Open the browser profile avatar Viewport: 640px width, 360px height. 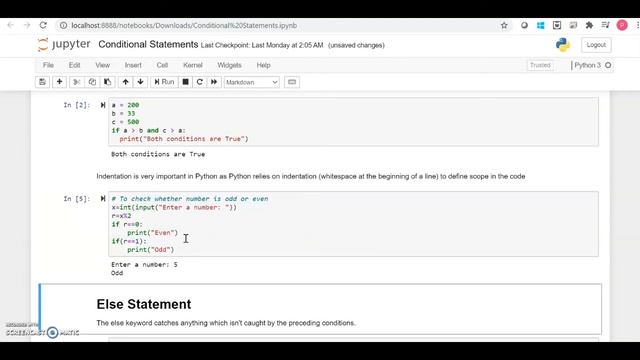tap(622, 25)
